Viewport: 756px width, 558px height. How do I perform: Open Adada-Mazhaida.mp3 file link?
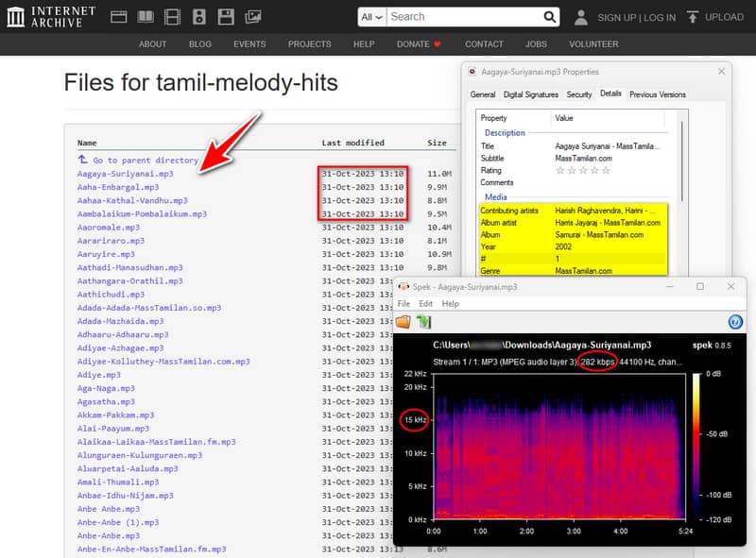click(121, 321)
